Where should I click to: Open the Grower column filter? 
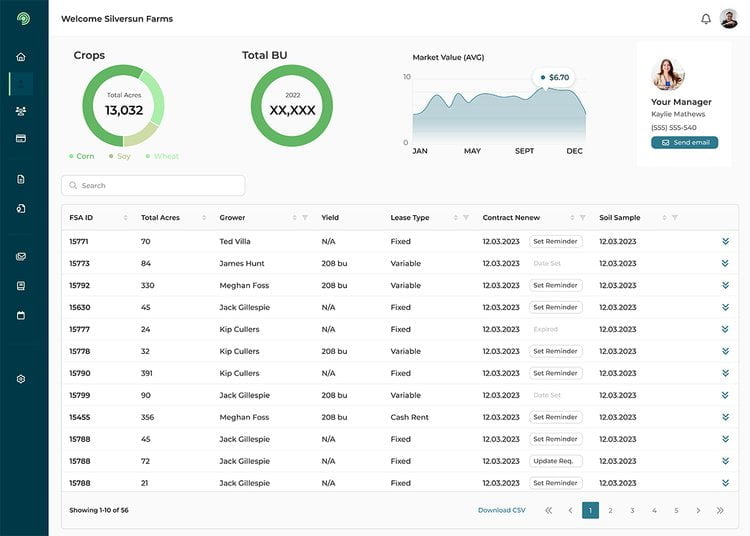305,218
